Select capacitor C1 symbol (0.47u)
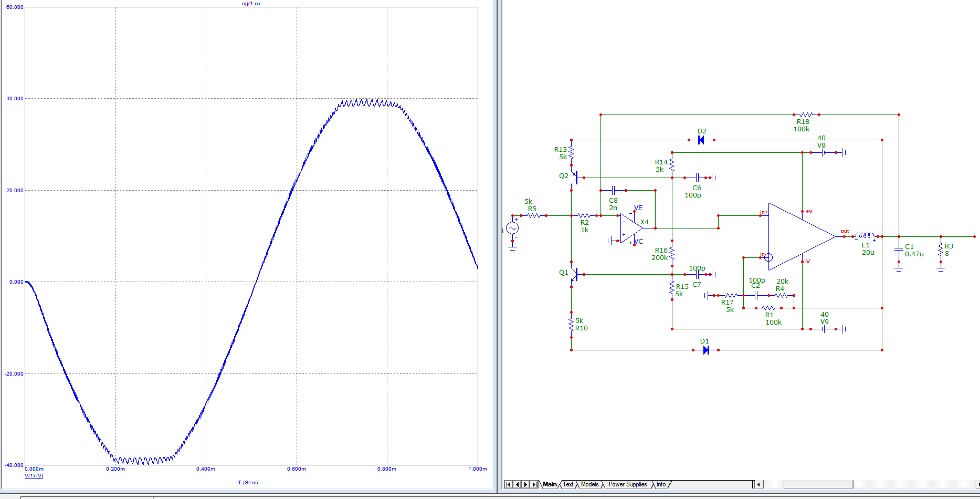 point(899,249)
